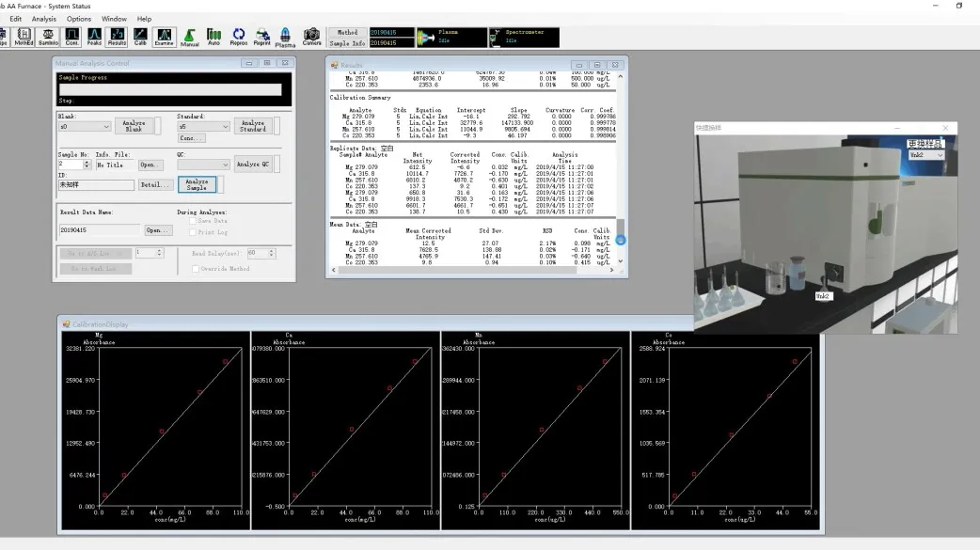Click the Detail... button
980x550 pixels.
(x=154, y=184)
